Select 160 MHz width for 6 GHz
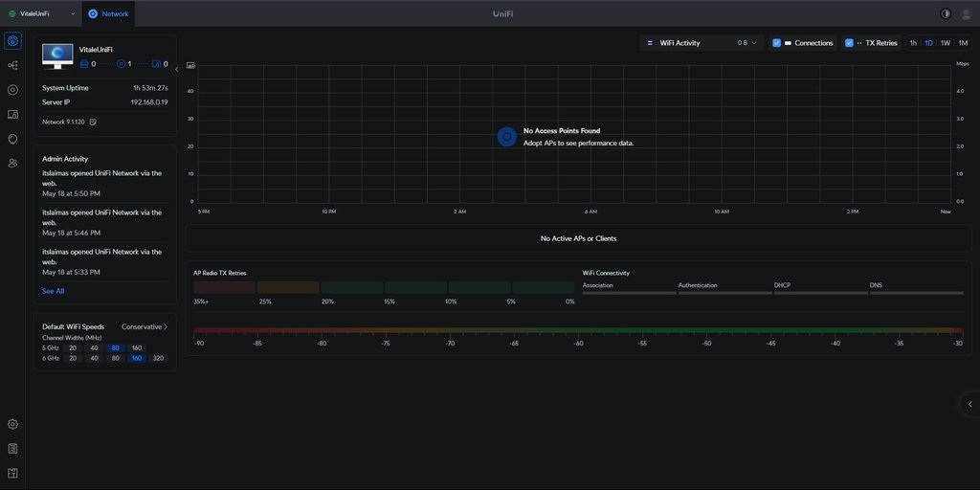This screenshot has width=980, height=490. click(137, 358)
